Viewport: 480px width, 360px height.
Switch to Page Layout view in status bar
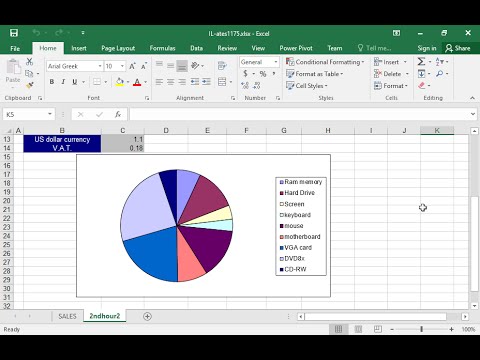click(x=358, y=329)
